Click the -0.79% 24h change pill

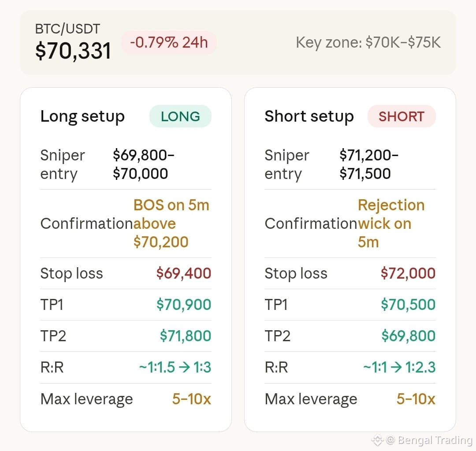pos(169,43)
